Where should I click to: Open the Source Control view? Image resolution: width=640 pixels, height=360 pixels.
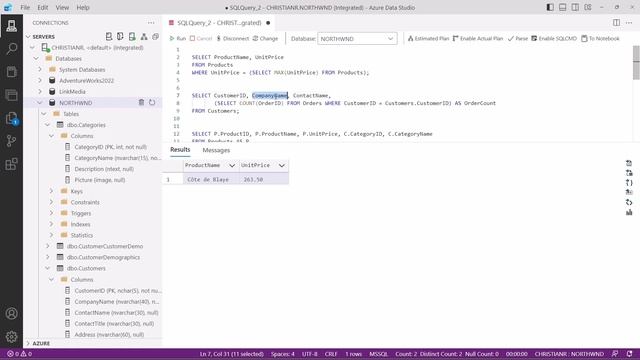11,141
